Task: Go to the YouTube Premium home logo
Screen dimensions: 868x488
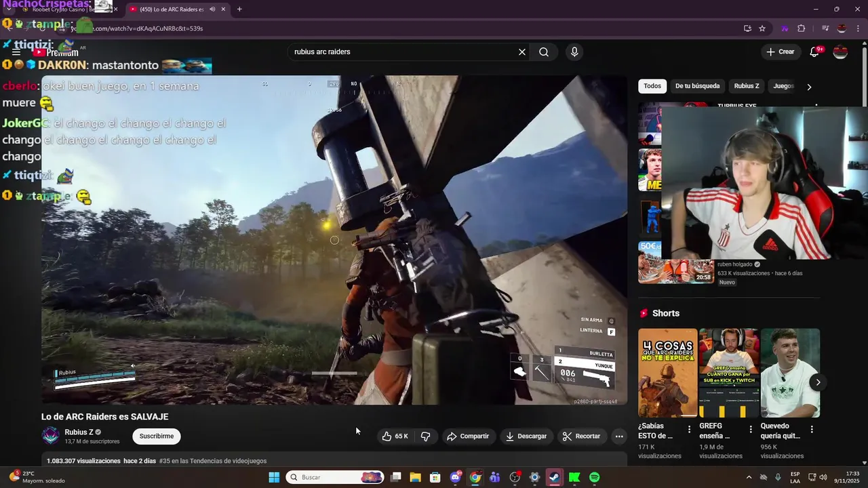Action: click(58, 52)
